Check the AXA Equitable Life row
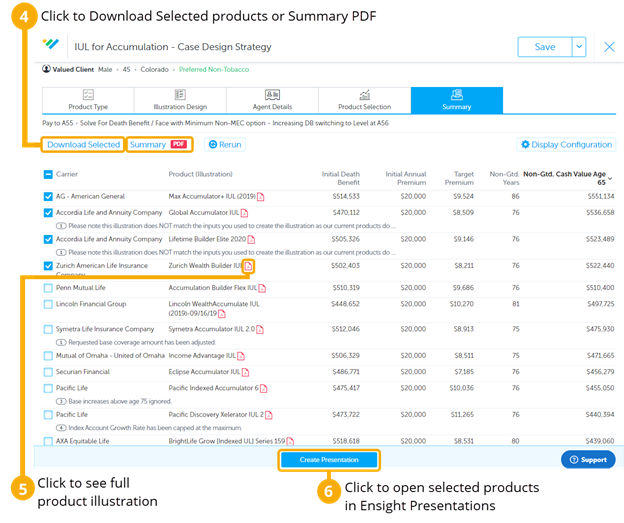Screen dimensions: 624x523 point(48,441)
